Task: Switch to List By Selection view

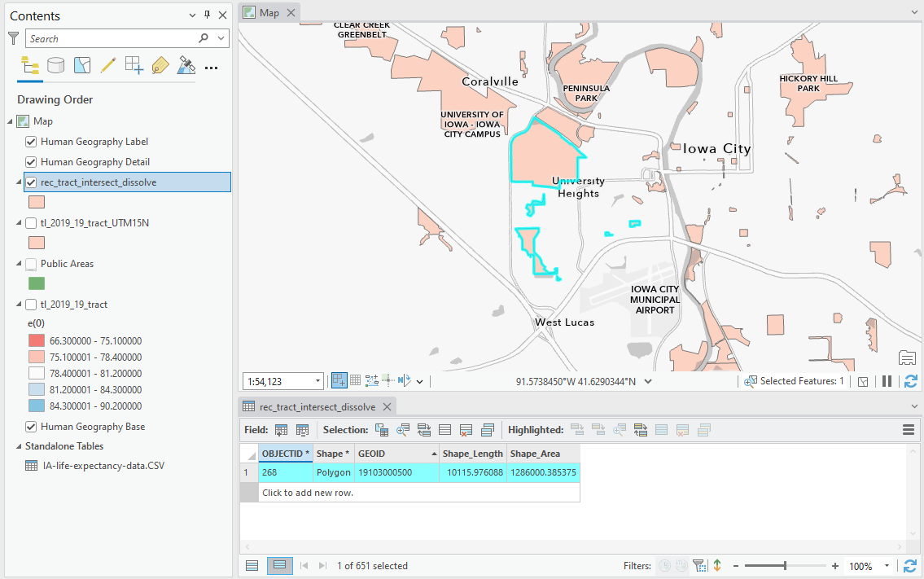Action: coord(82,65)
